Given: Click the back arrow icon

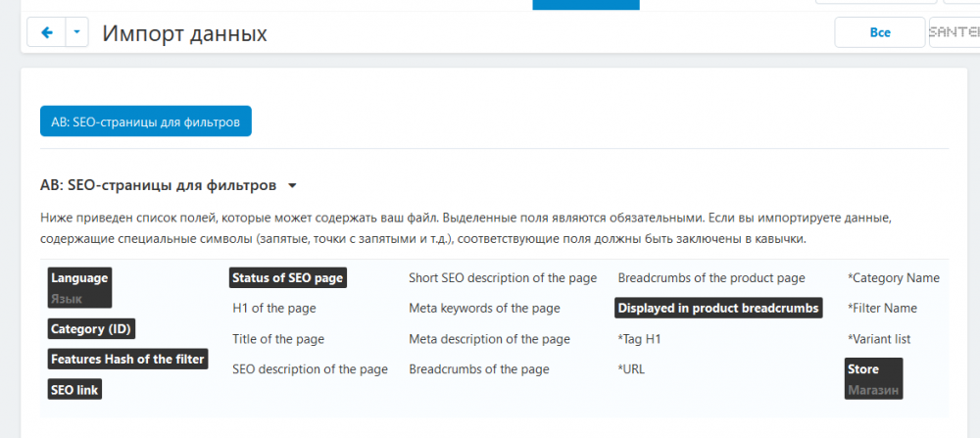Looking at the screenshot, I should [46, 32].
